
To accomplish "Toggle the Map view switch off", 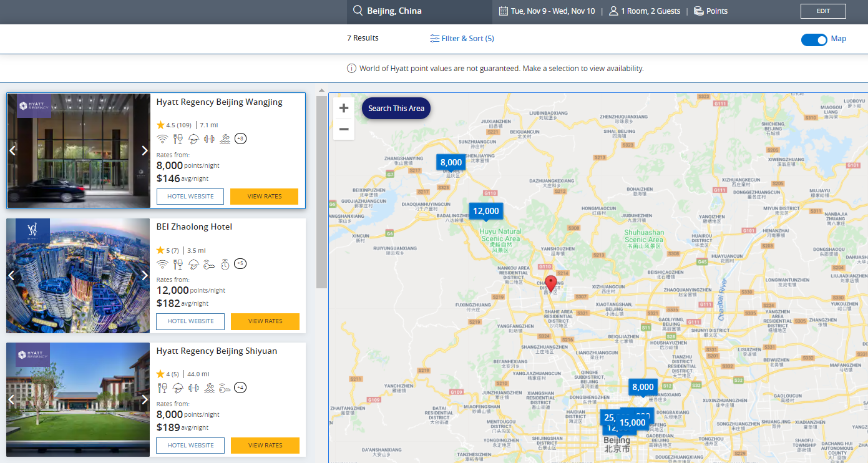I will (x=814, y=39).
